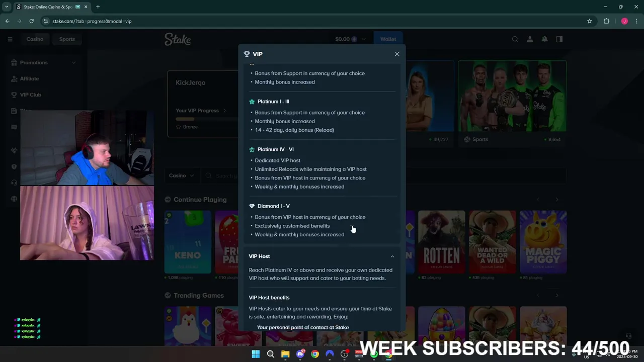Click the address bar URL
Screen dimensions: 644x362
[x=92, y=21]
